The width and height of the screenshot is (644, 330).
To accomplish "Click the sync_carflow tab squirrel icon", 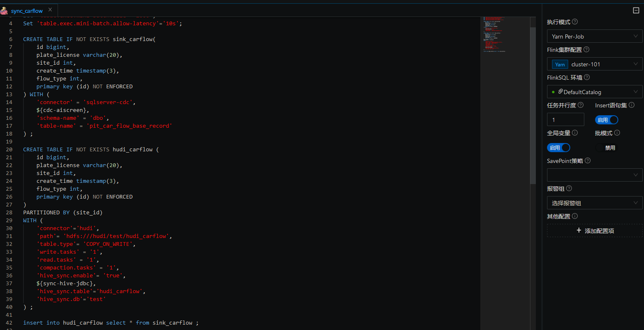I will pyautogui.click(x=4, y=11).
